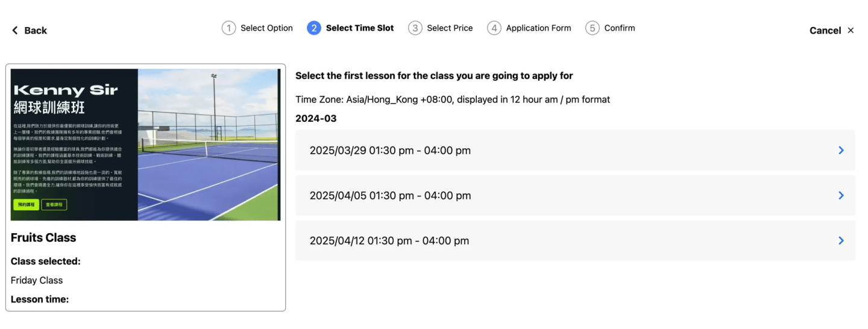Click the step 1 circle icon
Viewport: 868px width, 329px height.
coord(228,28)
